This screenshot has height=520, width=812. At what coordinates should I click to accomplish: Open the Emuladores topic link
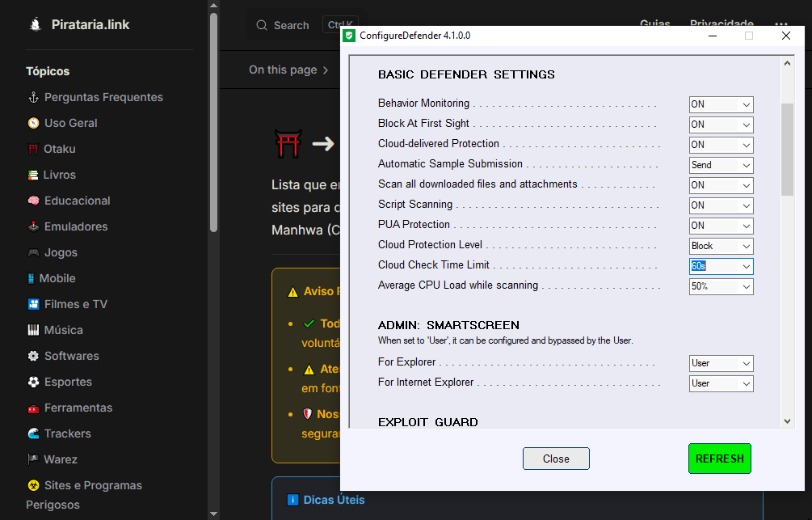76,227
